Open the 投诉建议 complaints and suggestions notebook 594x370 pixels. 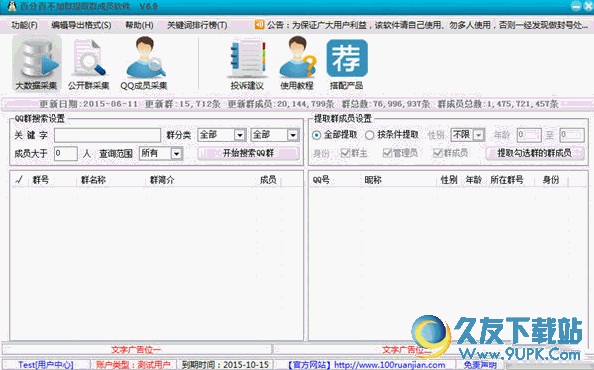click(247, 64)
